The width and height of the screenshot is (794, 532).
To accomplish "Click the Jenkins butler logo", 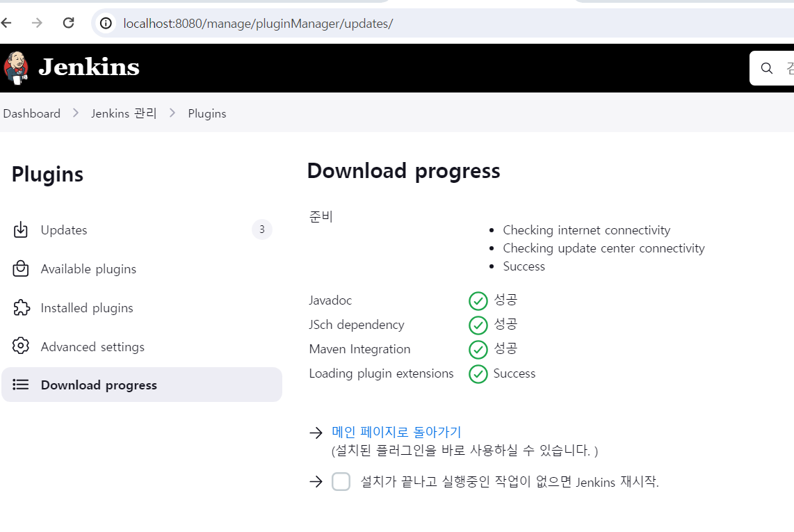I will tap(16, 68).
